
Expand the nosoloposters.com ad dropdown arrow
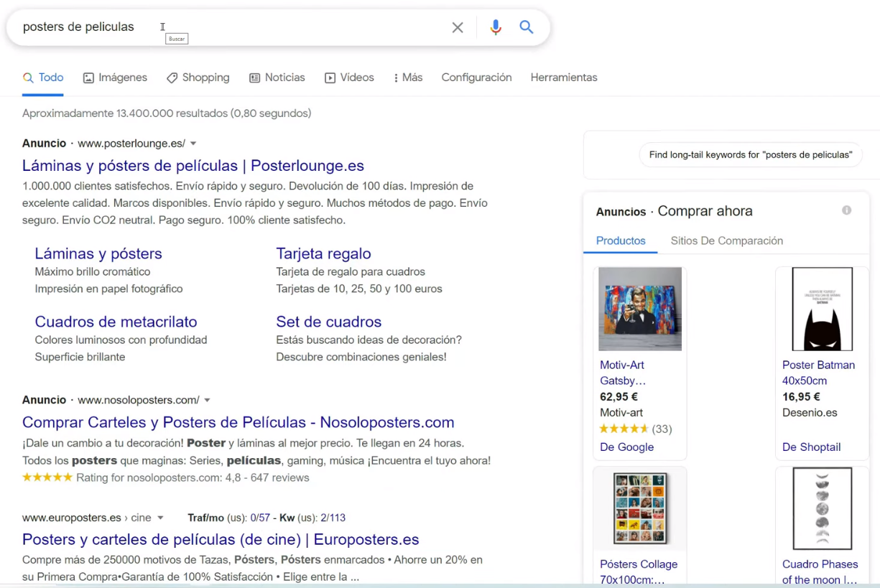207,400
